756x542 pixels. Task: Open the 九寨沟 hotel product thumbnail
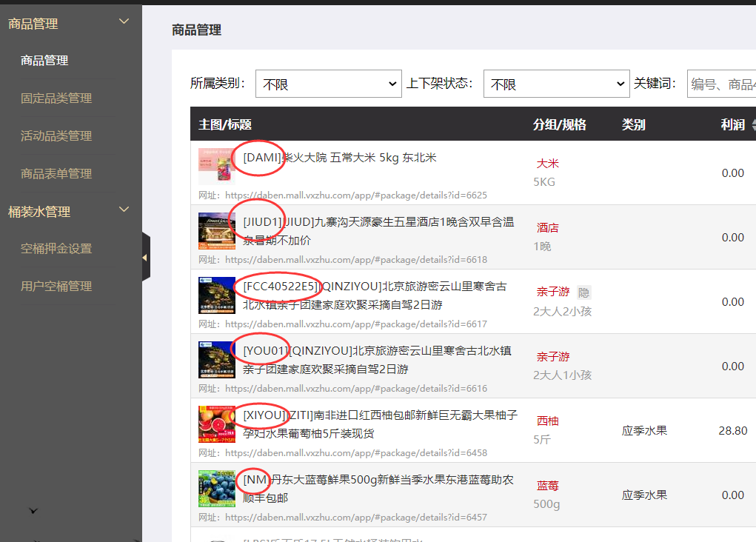click(x=216, y=231)
